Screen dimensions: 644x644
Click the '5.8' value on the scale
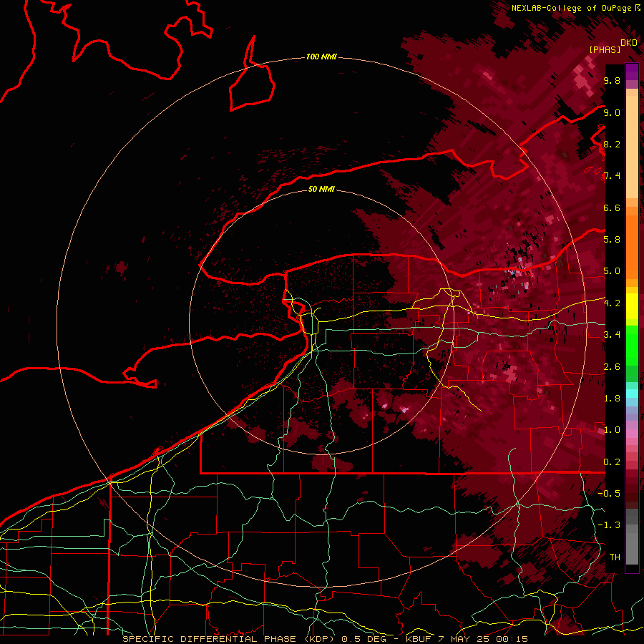(x=612, y=240)
